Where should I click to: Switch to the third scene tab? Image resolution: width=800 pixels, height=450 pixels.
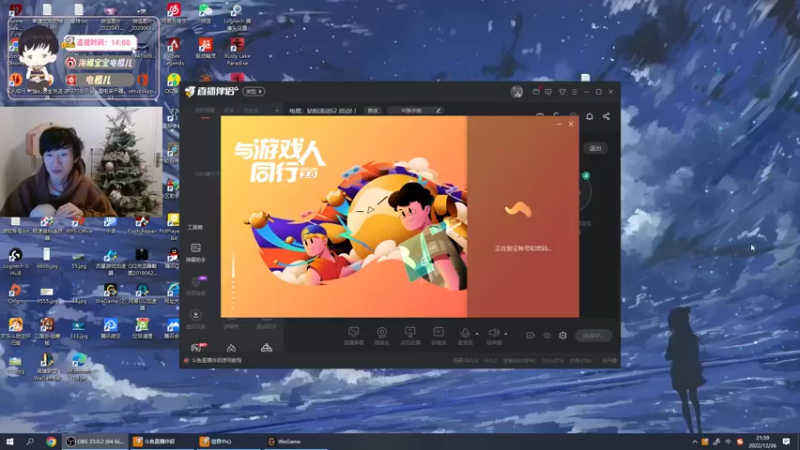(251, 111)
